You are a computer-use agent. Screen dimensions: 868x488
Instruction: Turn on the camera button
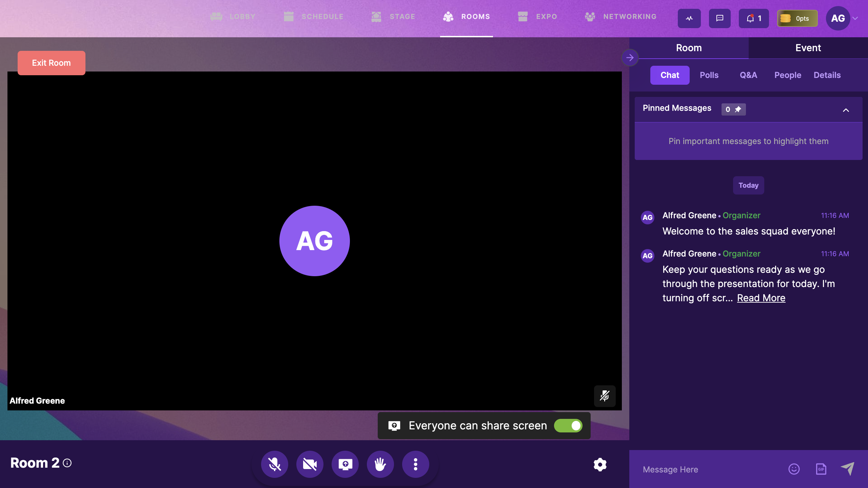point(310,464)
